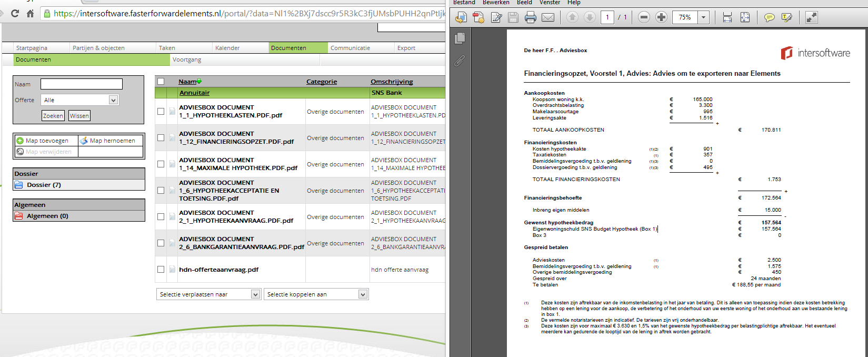Check the 2_1_HYPOTHEEKAANVRAAG.PDF row checkbox
Viewport: 868px width, 357px height.
(161, 217)
